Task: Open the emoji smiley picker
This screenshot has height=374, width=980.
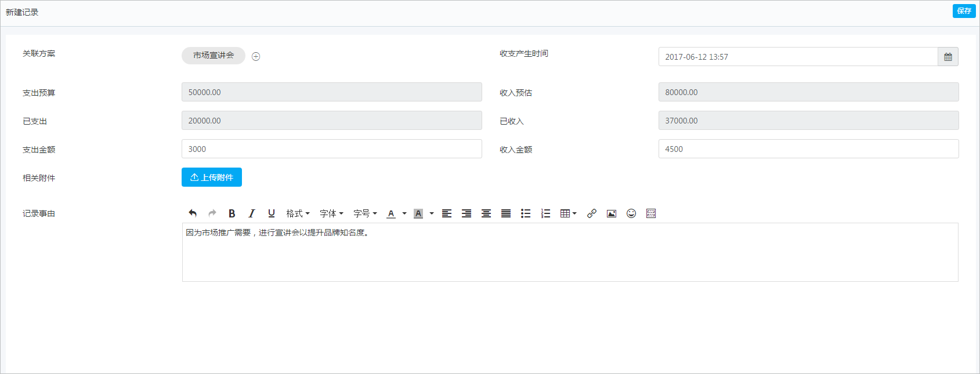Action: coord(631,213)
